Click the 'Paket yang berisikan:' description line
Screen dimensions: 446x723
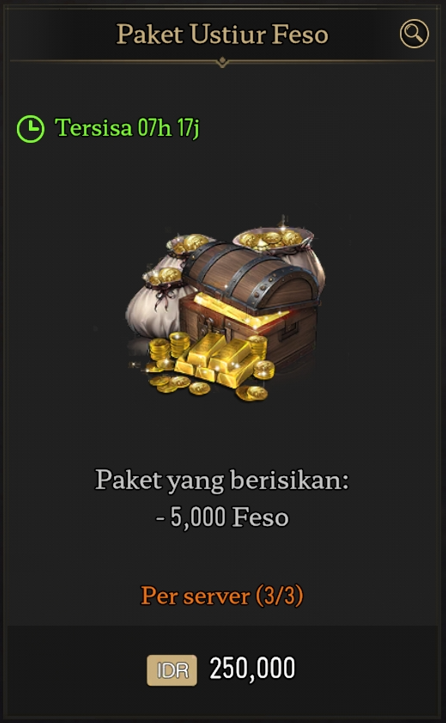click(x=222, y=480)
